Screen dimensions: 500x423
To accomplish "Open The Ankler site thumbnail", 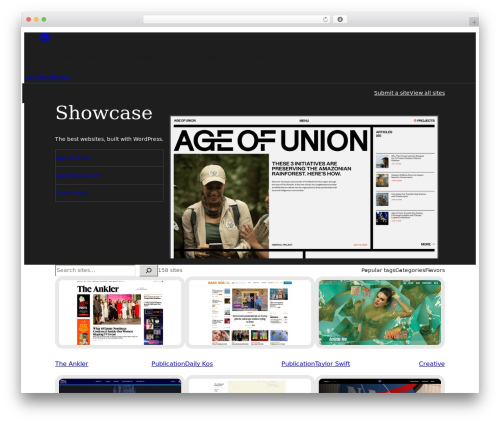I will pos(120,312).
